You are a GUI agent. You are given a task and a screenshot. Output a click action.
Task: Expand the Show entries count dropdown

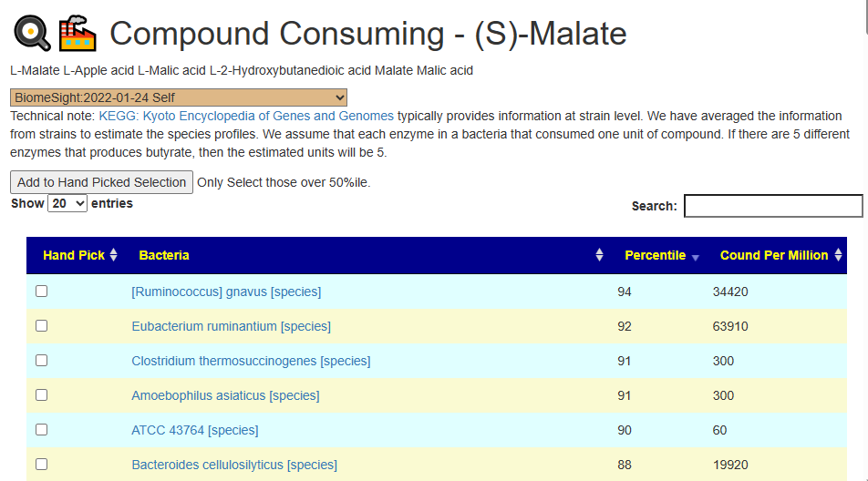(x=67, y=203)
